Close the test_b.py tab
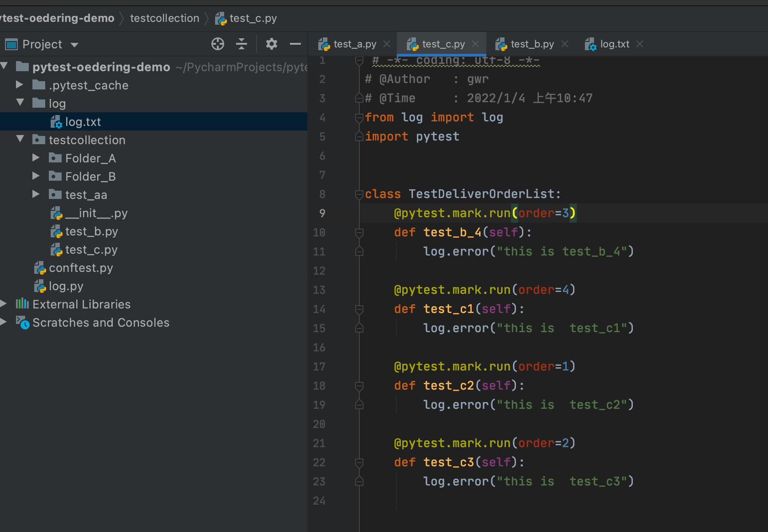The height and width of the screenshot is (532, 768). tap(565, 44)
